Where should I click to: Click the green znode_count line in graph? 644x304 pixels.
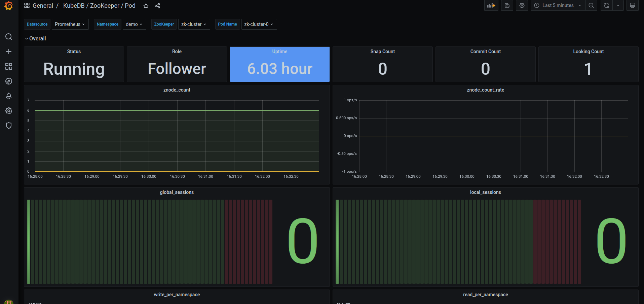(x=177, y=110)
